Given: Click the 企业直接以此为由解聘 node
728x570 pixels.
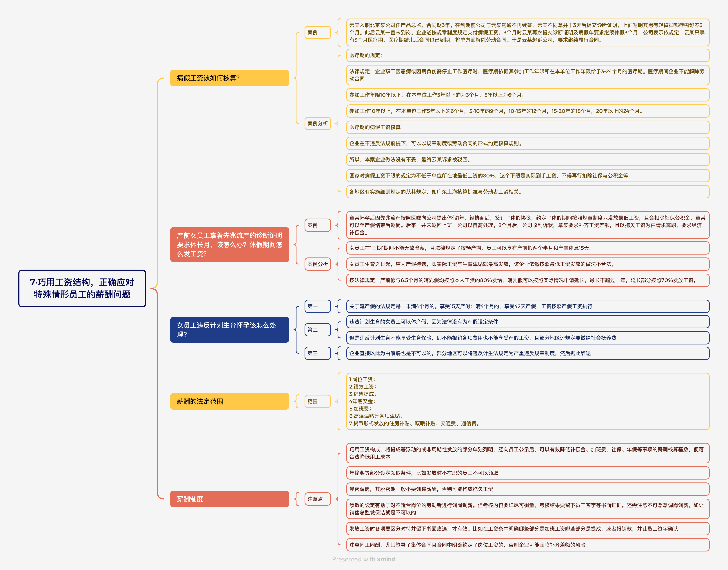Looking at the screenshot, I should coord(528,353).
